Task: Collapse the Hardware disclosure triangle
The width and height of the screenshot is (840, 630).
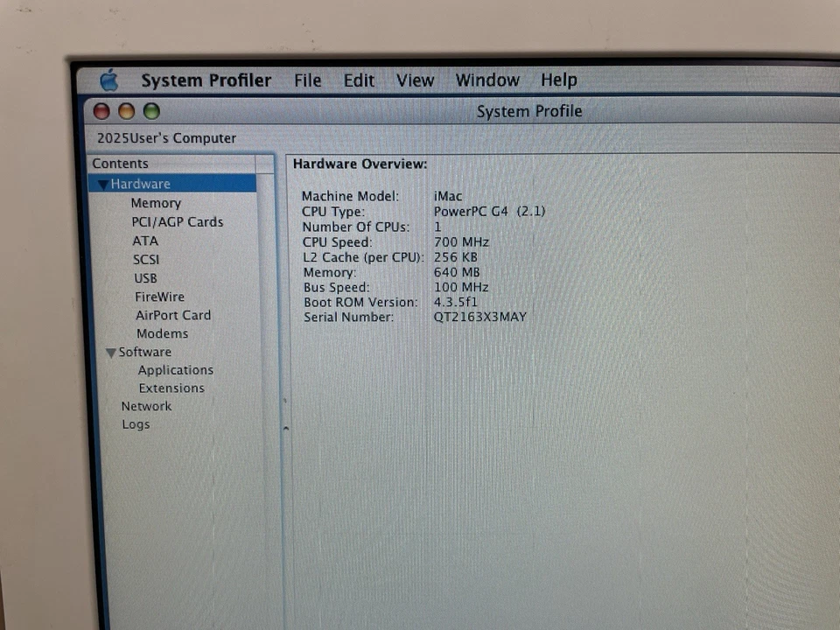Action: (x=103, y=184)
